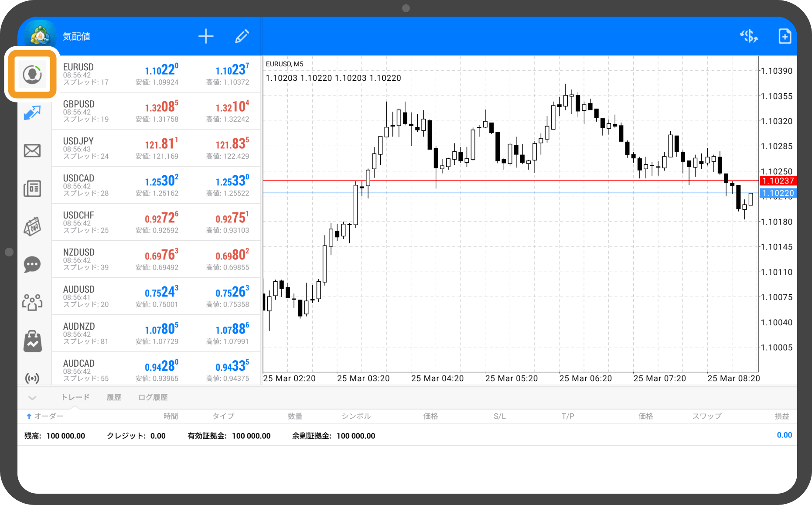This screenshot has width=812, height=505.
Task: Edit quotes list with pencil icon
Action: (x=242, y=36)
